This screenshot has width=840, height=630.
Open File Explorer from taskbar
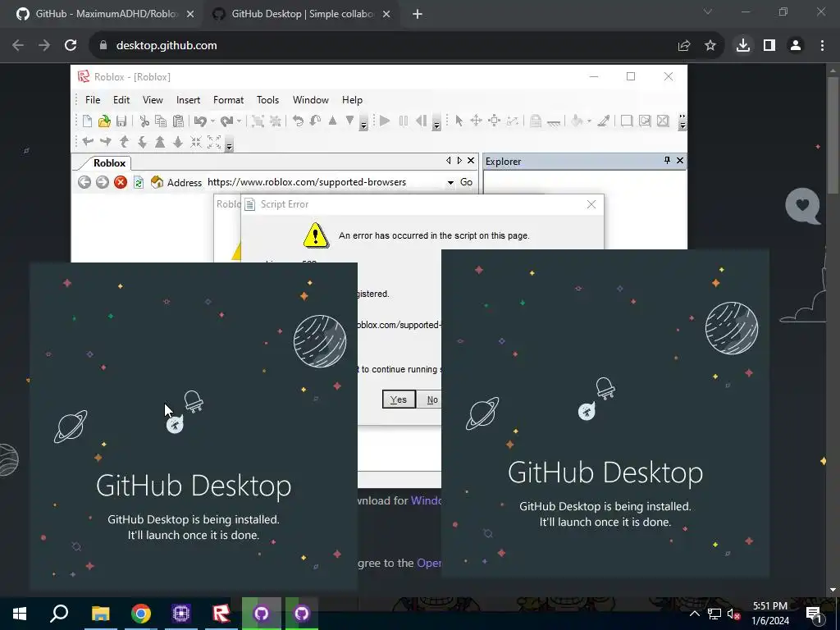click(100, 614)
